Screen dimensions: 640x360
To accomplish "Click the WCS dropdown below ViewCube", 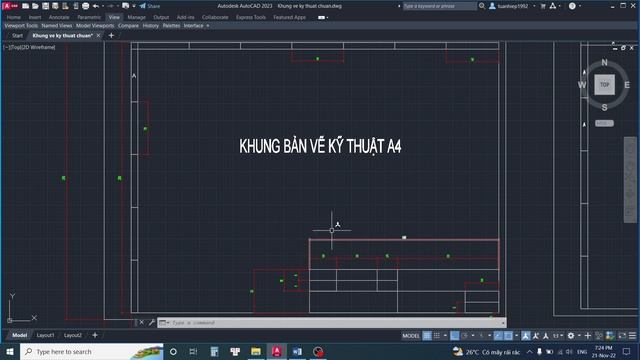I will (604, 123).
